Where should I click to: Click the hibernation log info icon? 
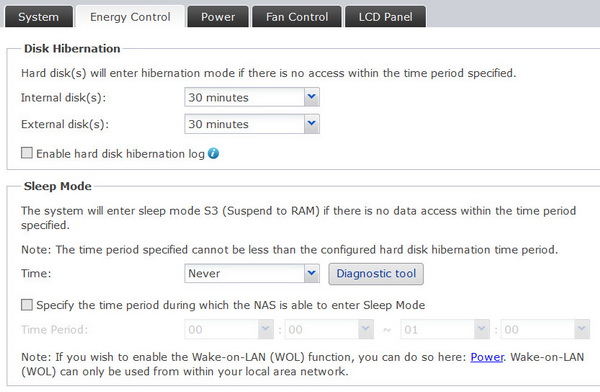213,154
